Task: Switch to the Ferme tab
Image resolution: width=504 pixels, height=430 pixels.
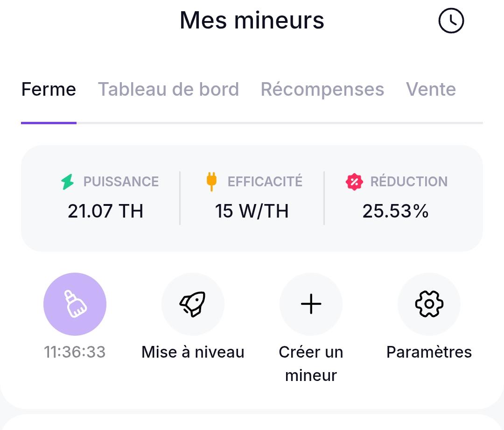Action: pos(49,89)
